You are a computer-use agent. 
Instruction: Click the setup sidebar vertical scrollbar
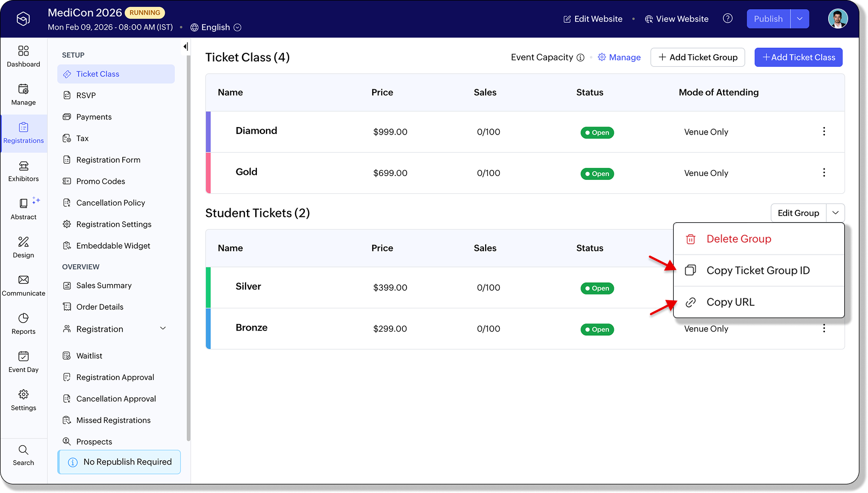click(x=188, y=248)
